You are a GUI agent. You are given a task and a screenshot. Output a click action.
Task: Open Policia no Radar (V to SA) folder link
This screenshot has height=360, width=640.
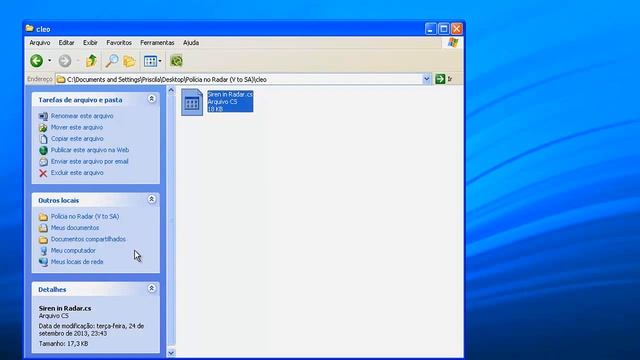(x=85, y=216)
